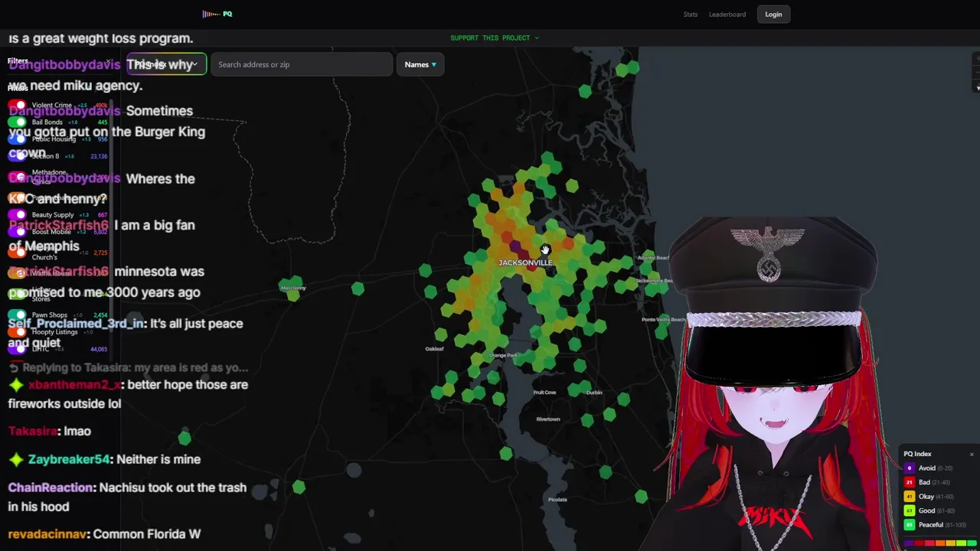The width and height of the screenshot is (980, 551).
Task: Click the LIHTC count 44,065
Action: 99,350
